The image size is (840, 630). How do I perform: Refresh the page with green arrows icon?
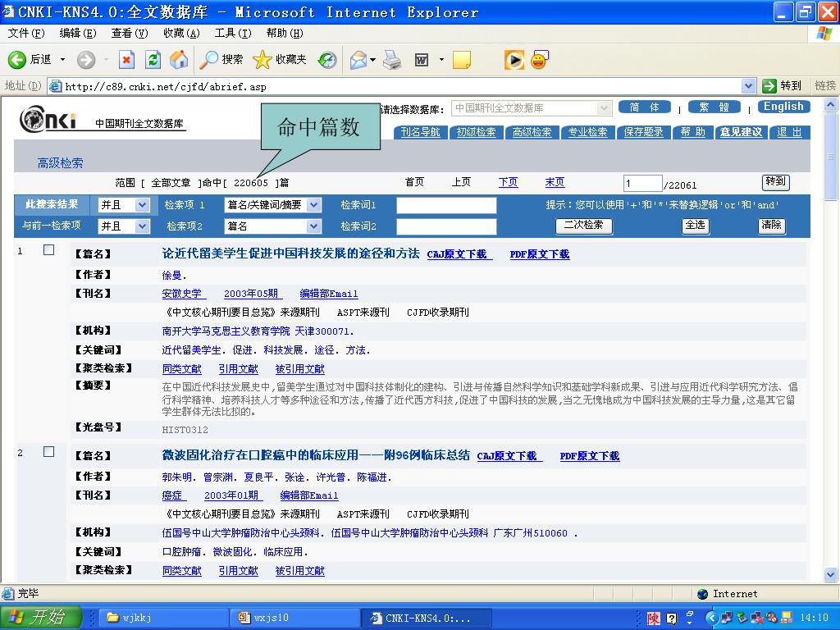[153, 59]
